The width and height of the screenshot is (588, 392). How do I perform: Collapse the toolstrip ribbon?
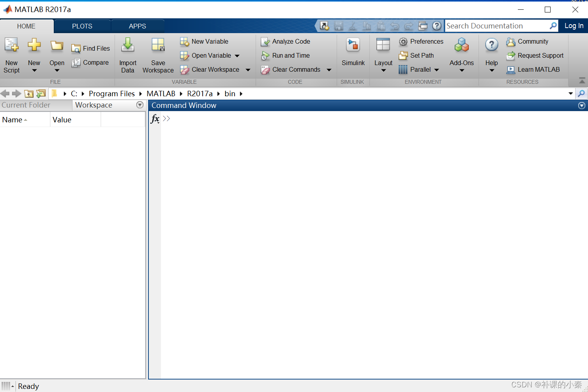pos(582,80)
